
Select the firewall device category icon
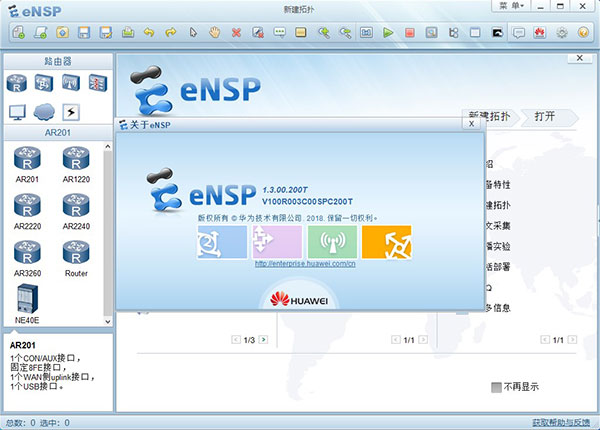point(98,83)
